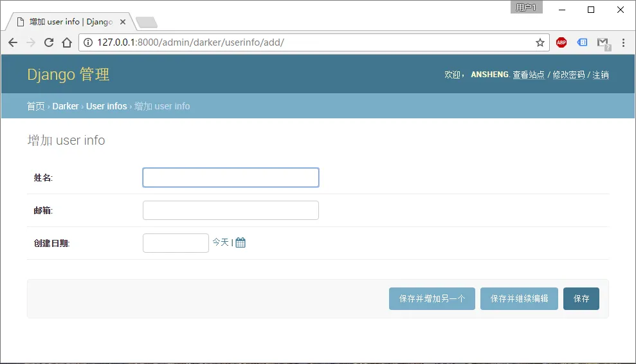Image resolution: width=636 pixels, height=364 pixels.
Task: Click the browser Forward arrow
Action: coord(31,42)
